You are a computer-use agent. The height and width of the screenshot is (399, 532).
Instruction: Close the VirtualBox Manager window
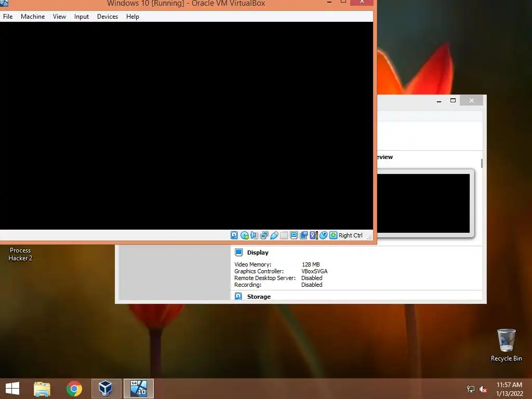472,100
